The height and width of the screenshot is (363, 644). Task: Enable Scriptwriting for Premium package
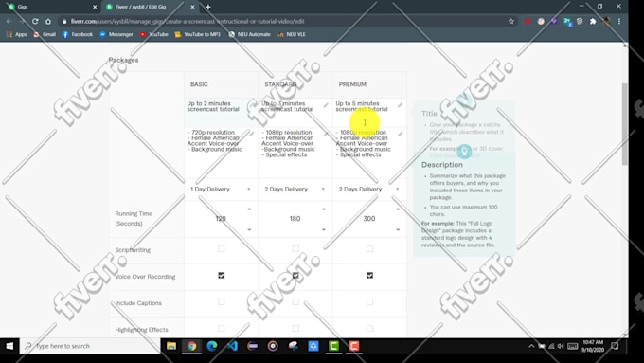pyautogui.click(x=369, y=248)
